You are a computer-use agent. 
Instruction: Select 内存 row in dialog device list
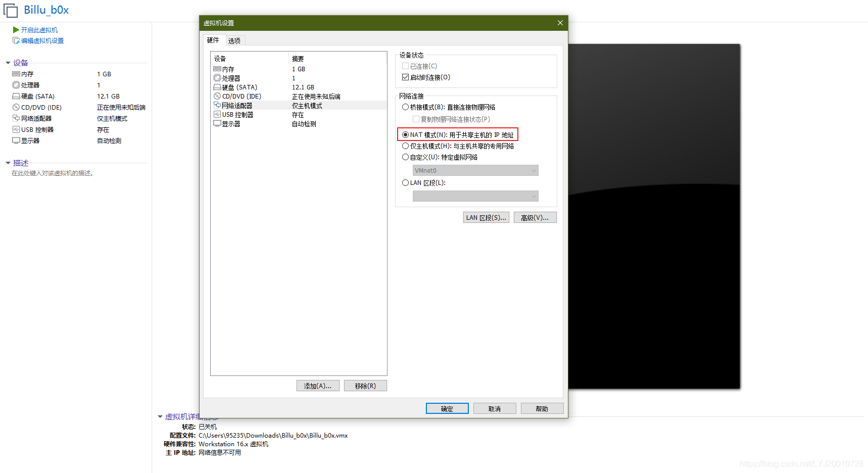(x=299, y=69)
